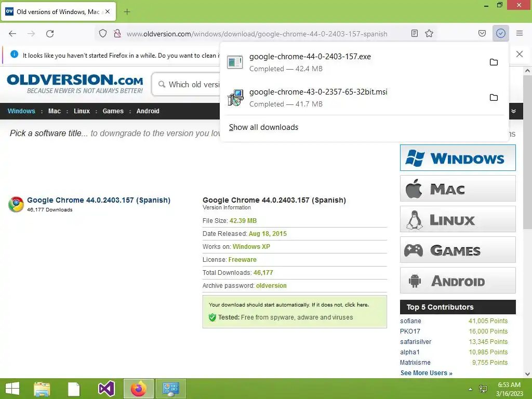
Task: Open new tab with plus button
Action: pyautogui.click(x=127, y=12)
